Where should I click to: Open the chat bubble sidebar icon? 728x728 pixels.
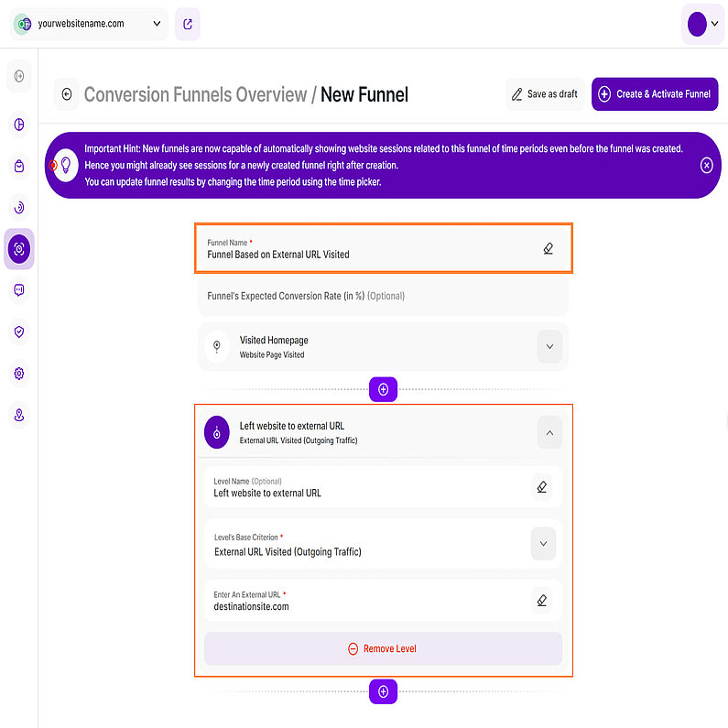point(19,290)
